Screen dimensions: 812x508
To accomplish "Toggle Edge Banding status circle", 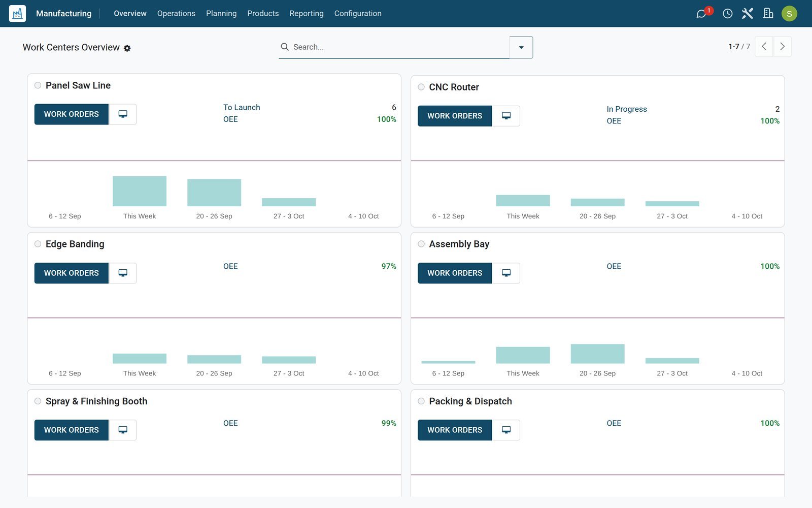I will click(38, 244).
